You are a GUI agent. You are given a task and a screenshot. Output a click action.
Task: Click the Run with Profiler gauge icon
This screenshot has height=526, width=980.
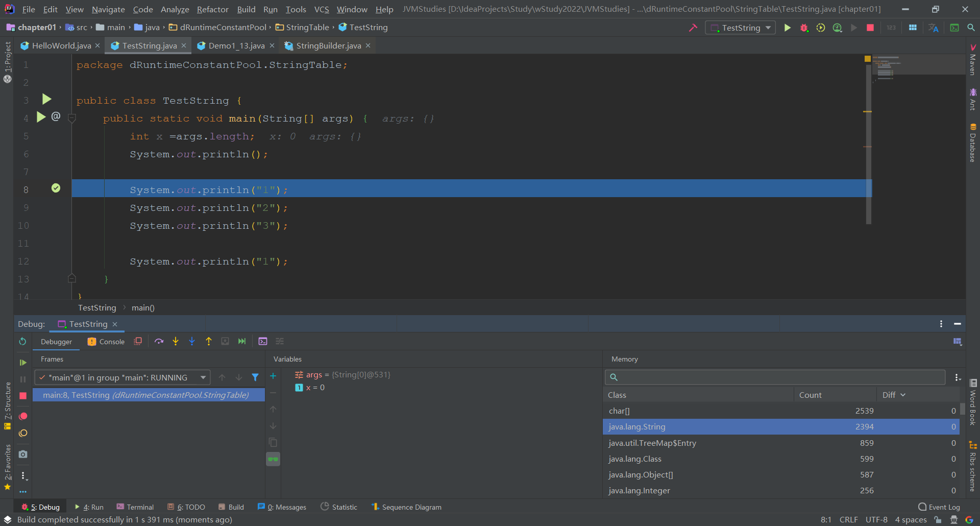[x=837, y=28]
